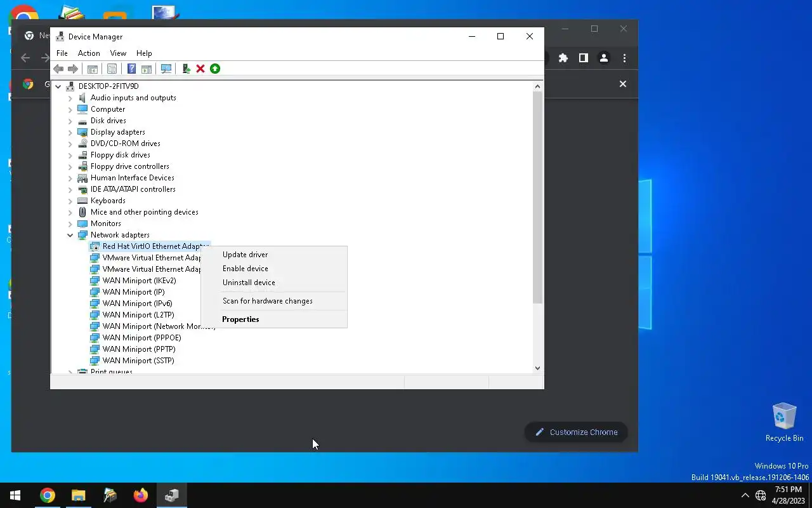Screen dimensions: 812x508
Task: Select WAN Miniport (IP)
Action: [x=133, y=292]
